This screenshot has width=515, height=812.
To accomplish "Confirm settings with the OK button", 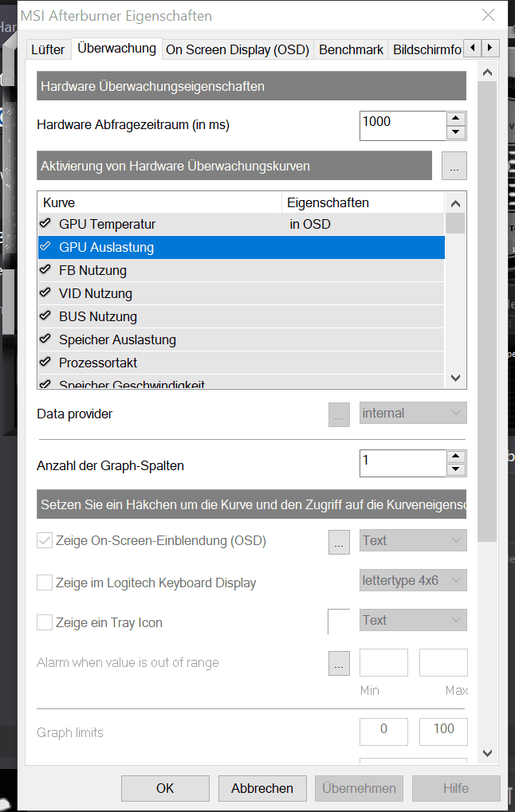I will point(165,788).
